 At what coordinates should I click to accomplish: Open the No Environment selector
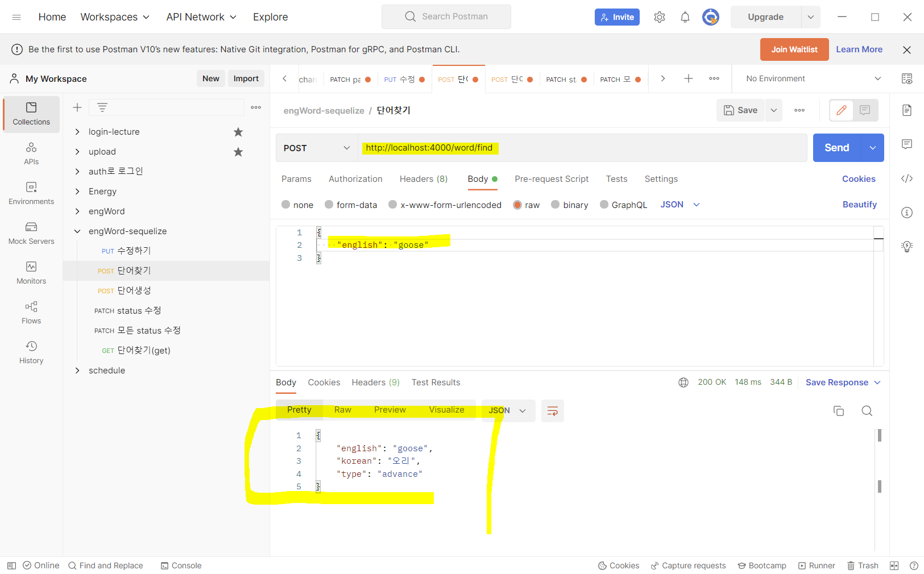[813, 78]
